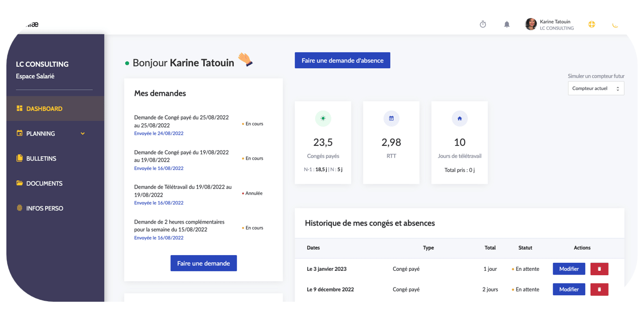Click the 23,5 Congés payés counter value
The width and height of the screenshot is (644, 315).
tap(323, 143)
